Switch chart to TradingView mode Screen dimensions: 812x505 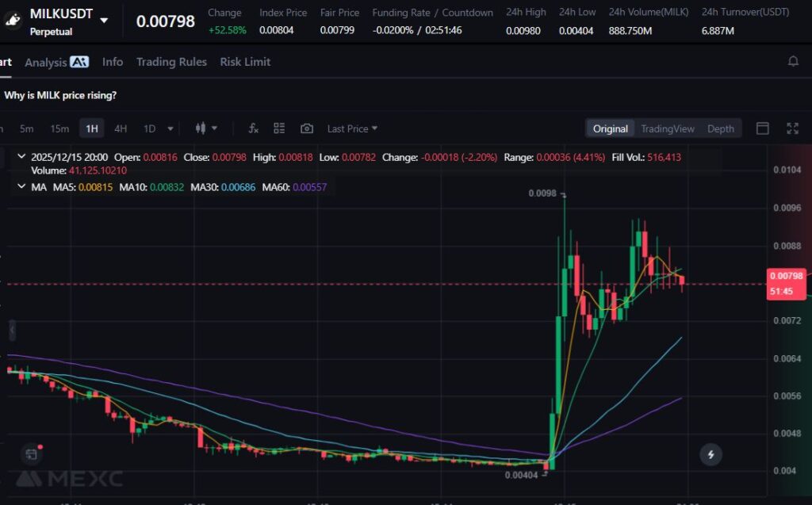tap(667, 128)
